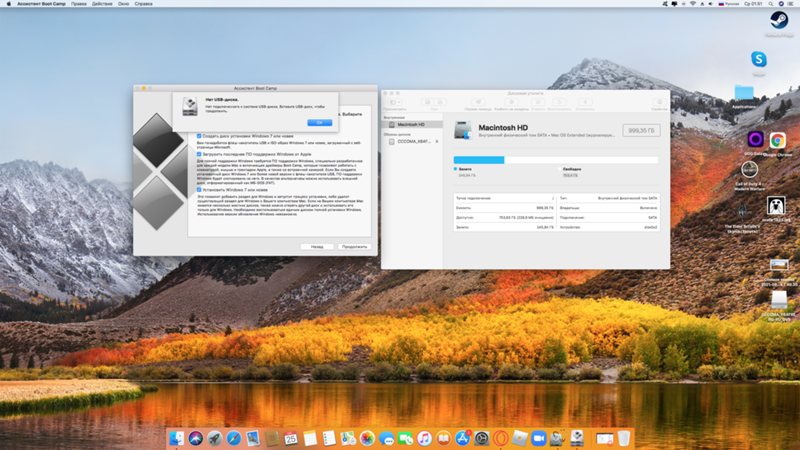Open the Steam desktop icon

point(779,20)
